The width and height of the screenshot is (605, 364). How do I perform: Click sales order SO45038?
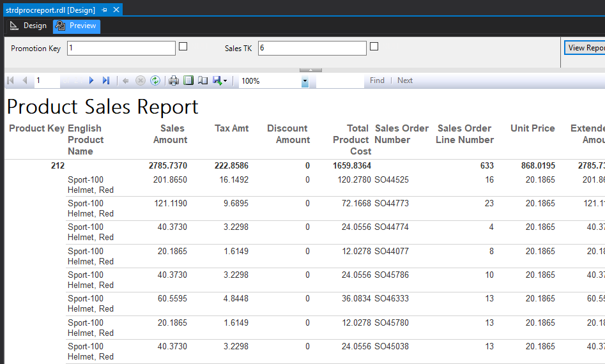pyautogui.click(x=392, y=346)
